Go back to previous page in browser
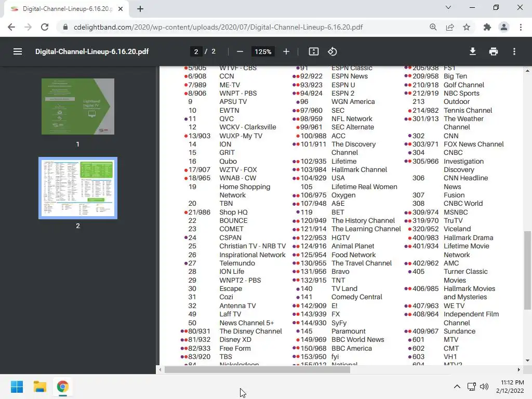Viewport: 532px width, 399px height. pos(11,27)
